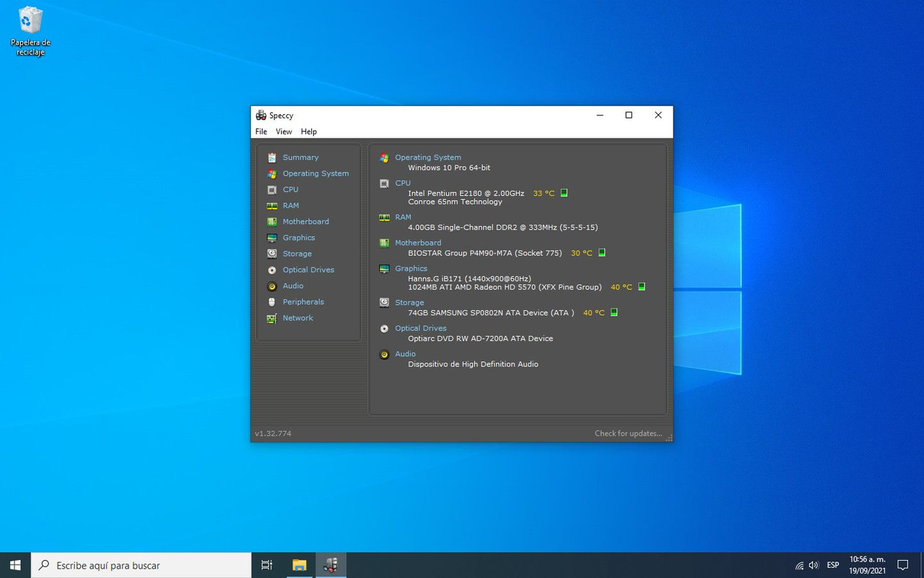Click the Graphics icon in summary panel
The height and width of the screenshot is (578, 924).
384,269
